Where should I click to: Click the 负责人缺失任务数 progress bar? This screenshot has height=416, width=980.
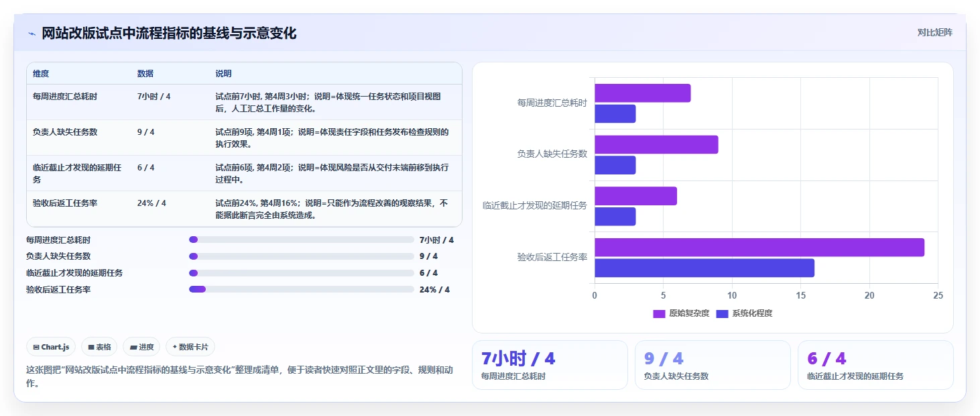(302, 256)
